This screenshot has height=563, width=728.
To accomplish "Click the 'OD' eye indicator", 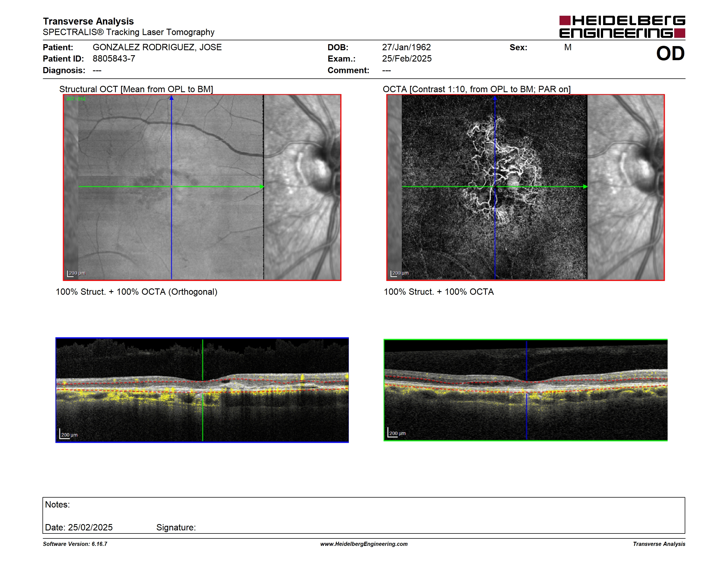I will click(670, 53).
